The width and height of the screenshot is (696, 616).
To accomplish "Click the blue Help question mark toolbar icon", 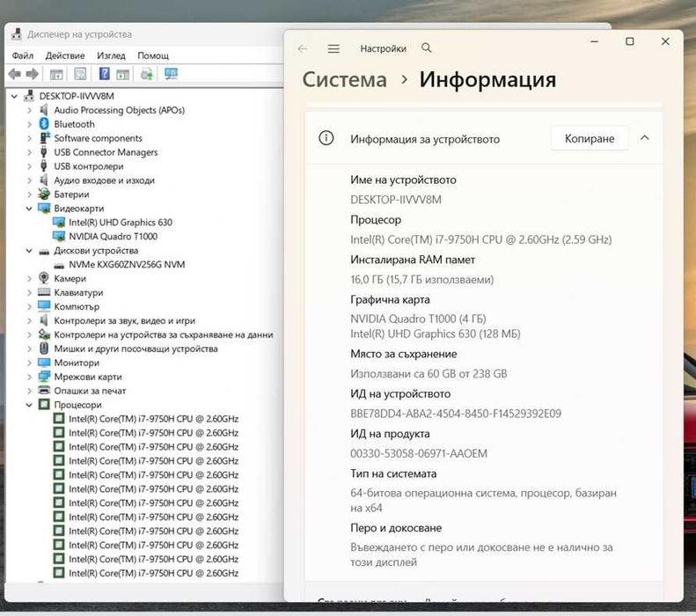I will point(105,73).
